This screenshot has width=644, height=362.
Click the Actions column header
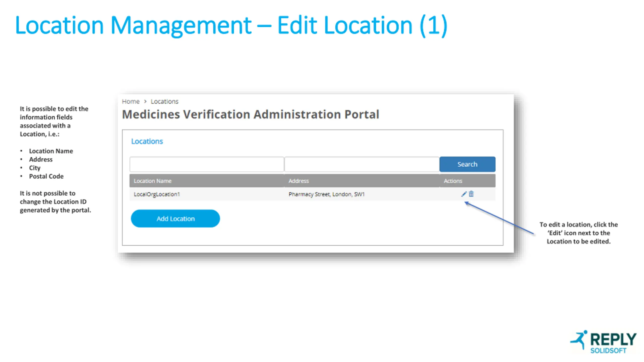click(453, 181)
